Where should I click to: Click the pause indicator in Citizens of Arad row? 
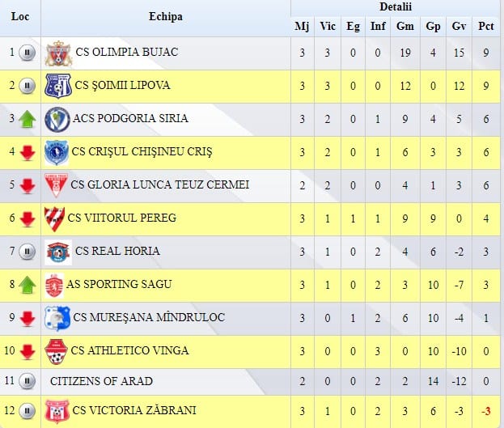[x=28, y=381]
